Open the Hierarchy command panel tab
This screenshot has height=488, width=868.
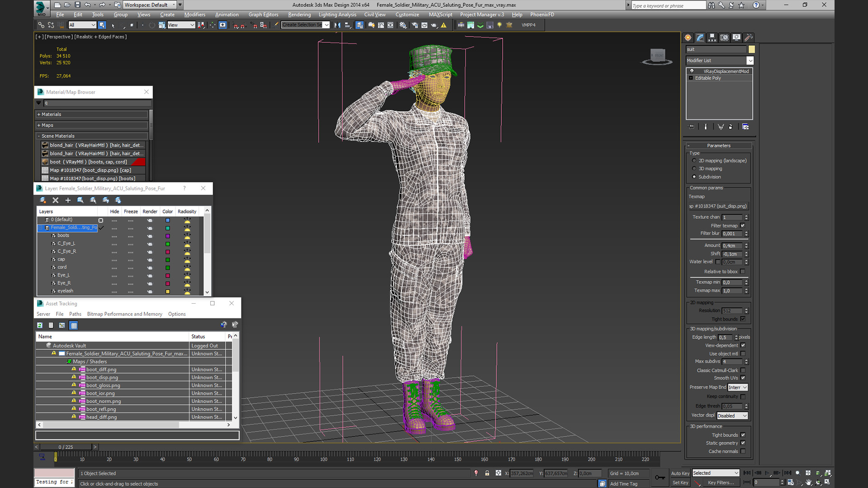click(712, 38)
